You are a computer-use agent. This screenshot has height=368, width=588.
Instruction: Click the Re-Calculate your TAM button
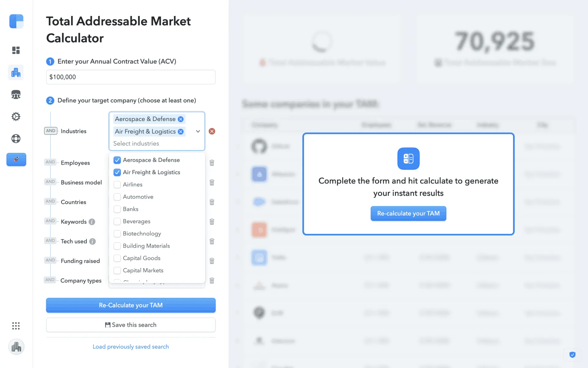point(131,305)
